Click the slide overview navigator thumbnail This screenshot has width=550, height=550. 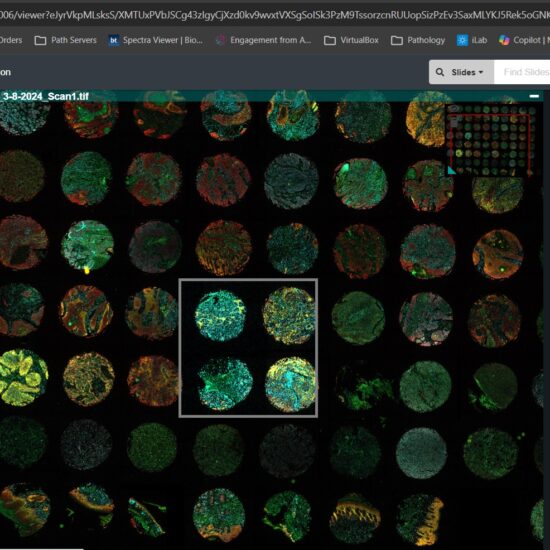[491, 140]
